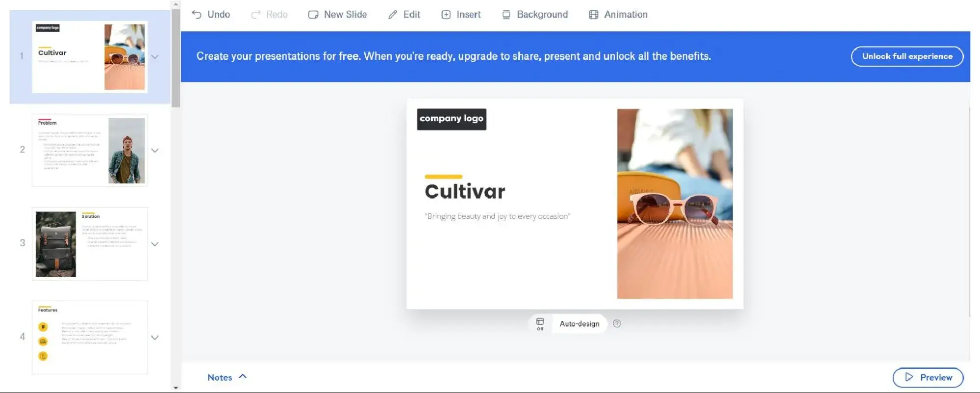Image resolution: width=980 pixels, height=393 pixels.
Task: Expand options chevron for slide 1
Action: 155,57
